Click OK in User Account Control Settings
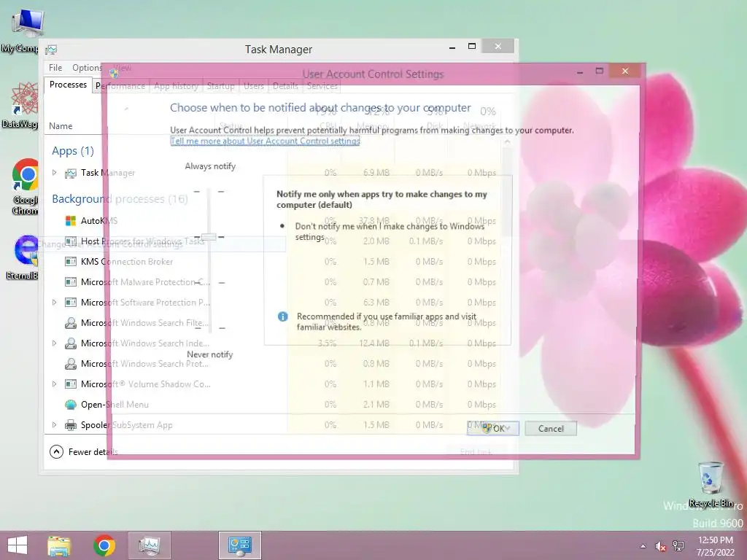The image size is (747, 560). pyautogui.click(x=493, y=429)
